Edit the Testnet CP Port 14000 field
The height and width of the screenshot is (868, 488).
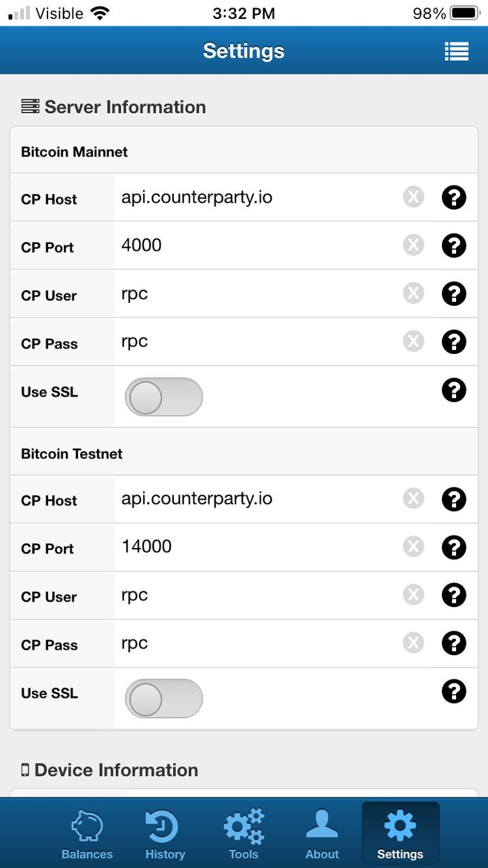point(258,547)
